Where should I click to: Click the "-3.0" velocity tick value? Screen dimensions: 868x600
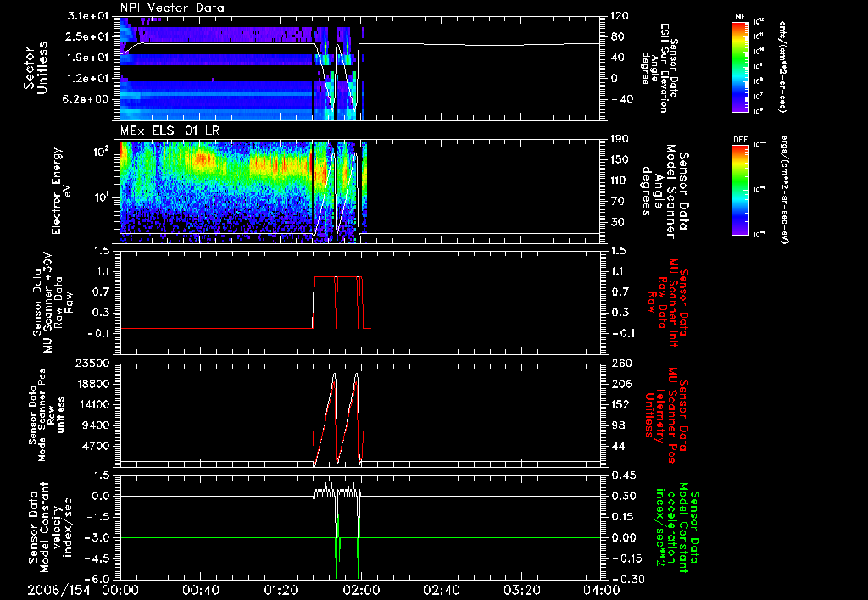(x=98, y=537)
